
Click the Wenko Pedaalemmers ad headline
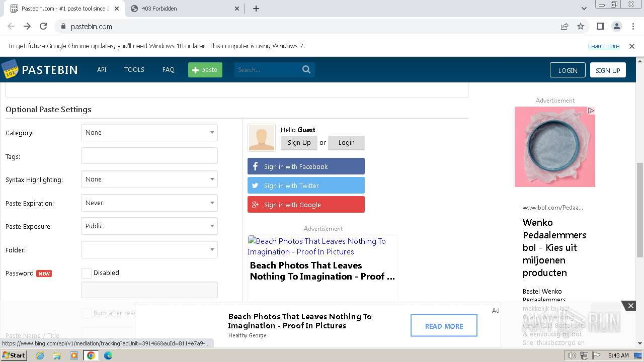[x=554, y=247]
